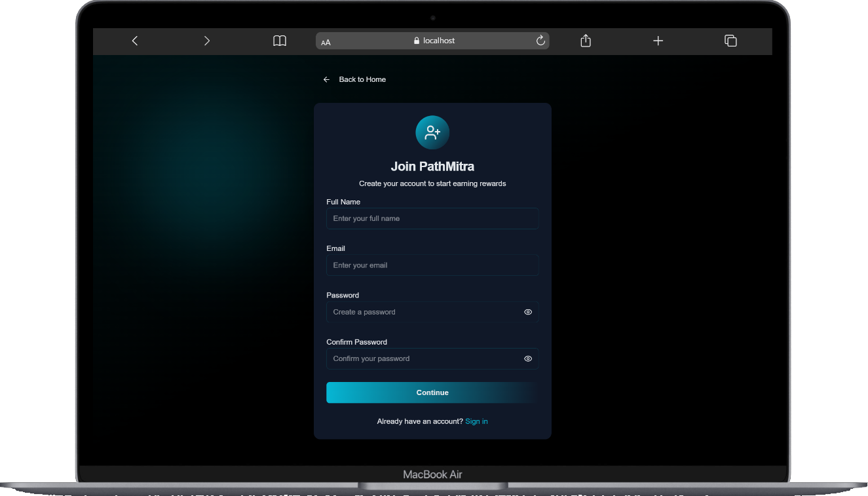Viewport: 868px width, 496px height.
Task: Click the left arrow beside Back to Home
Action: coord(326,79)
